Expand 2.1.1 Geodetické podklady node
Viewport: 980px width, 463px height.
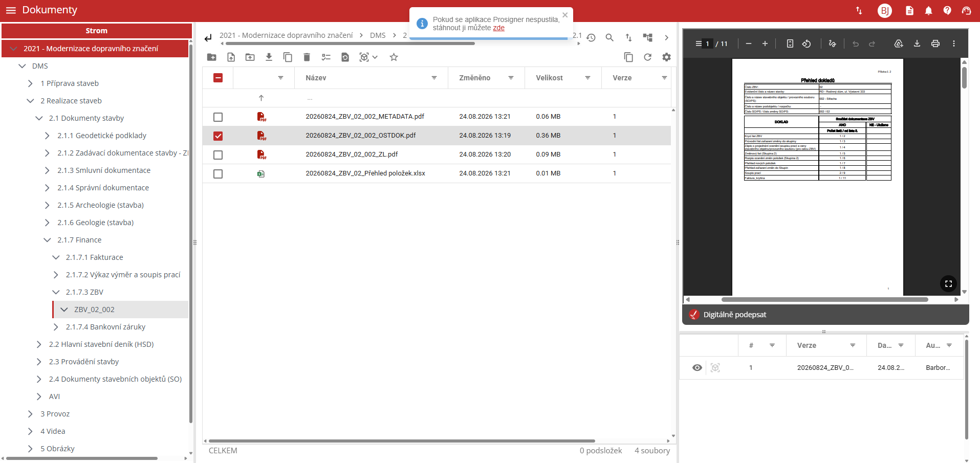point(47,136)
